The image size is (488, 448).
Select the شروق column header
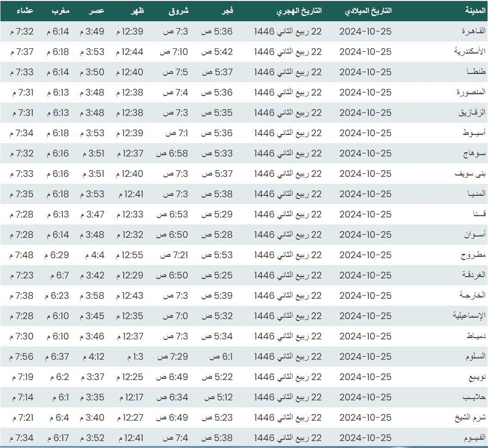(179, 11)
